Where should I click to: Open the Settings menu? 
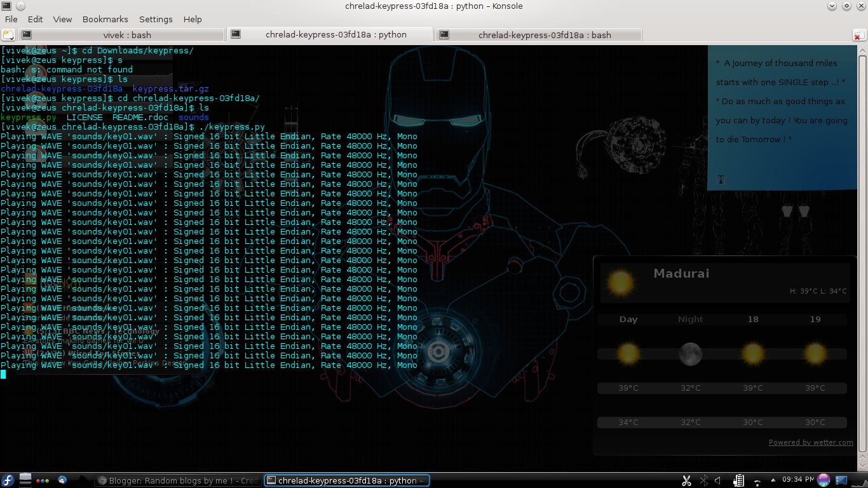156,19
